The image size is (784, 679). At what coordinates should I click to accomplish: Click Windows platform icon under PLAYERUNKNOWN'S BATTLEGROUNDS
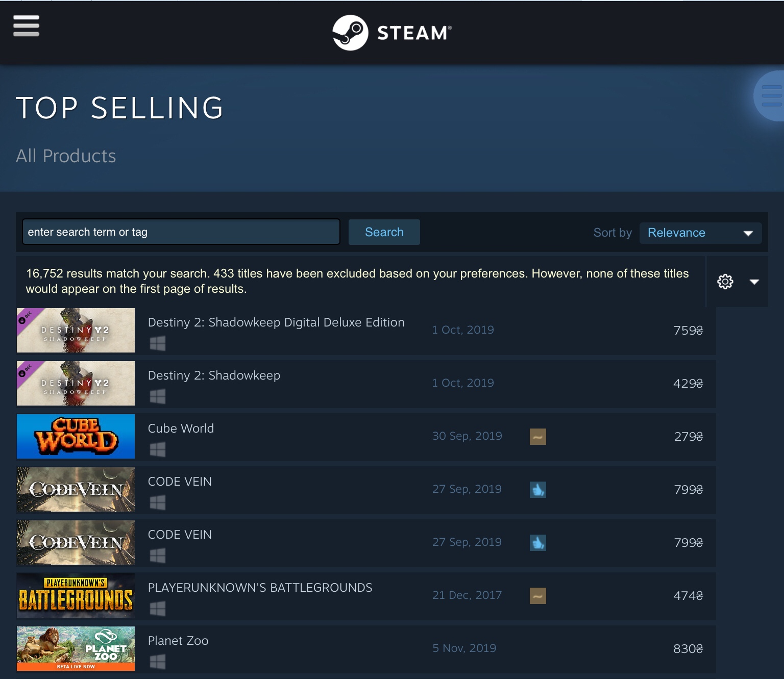coord(158,609)
